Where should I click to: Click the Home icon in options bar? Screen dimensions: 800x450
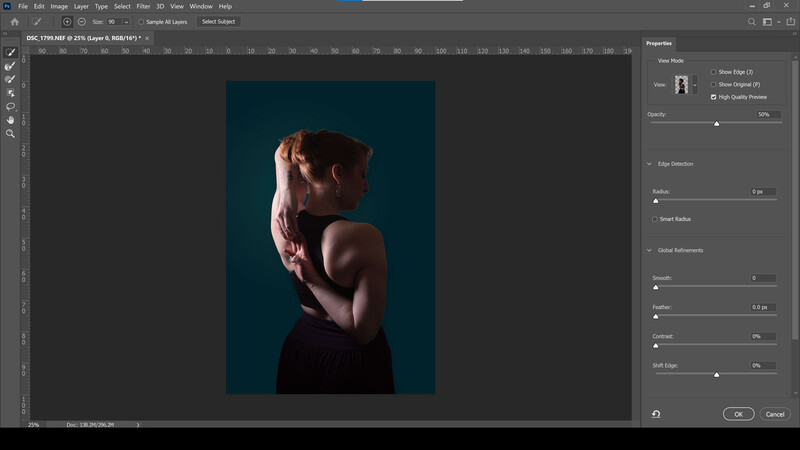[x=15, y=22]
